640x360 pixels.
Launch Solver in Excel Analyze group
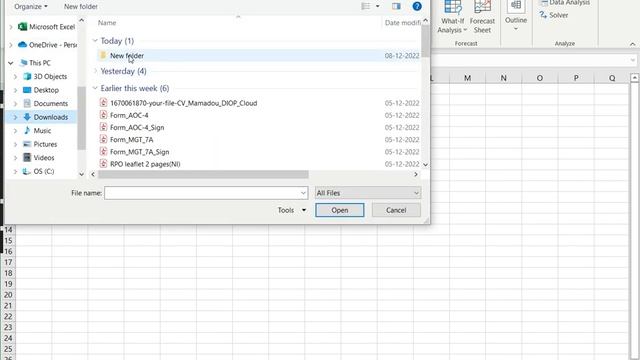click(554, 15)
